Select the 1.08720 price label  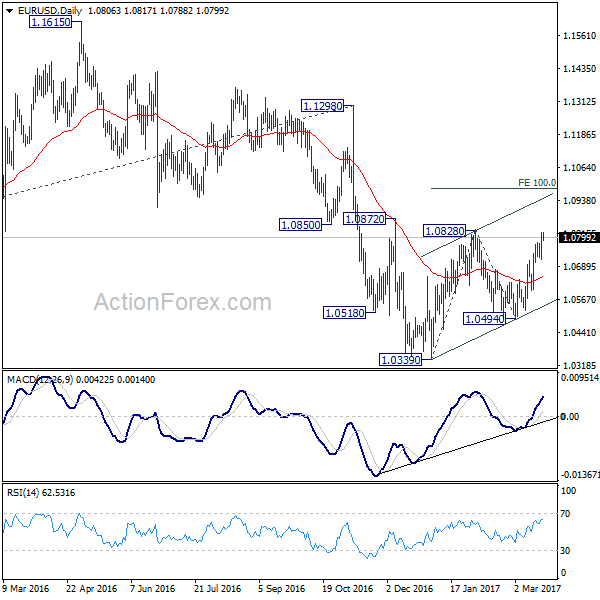364,219
